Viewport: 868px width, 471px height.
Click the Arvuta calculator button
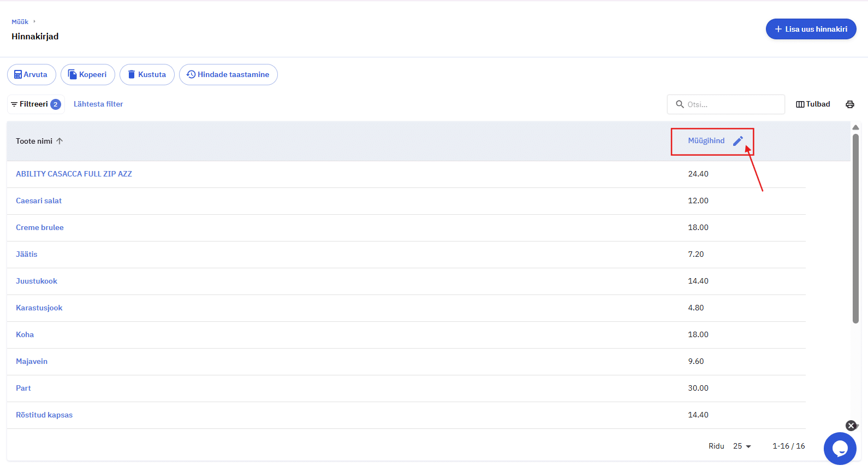click(x=31, y=75)
